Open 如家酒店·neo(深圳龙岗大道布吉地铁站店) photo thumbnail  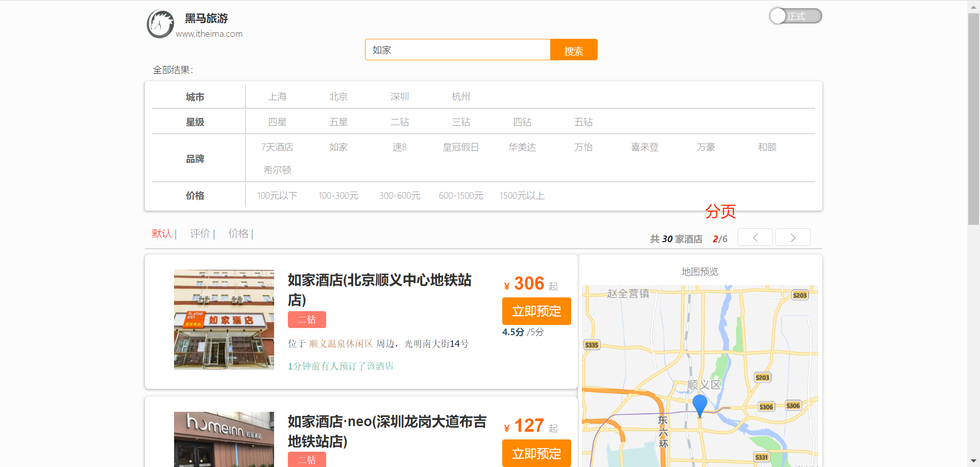point(224,439)
